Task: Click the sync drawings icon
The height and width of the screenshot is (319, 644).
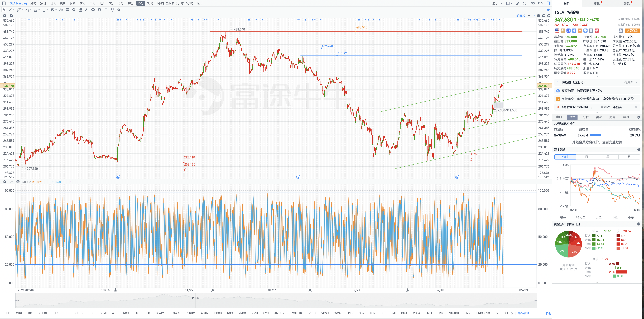Action: point(113,10)
